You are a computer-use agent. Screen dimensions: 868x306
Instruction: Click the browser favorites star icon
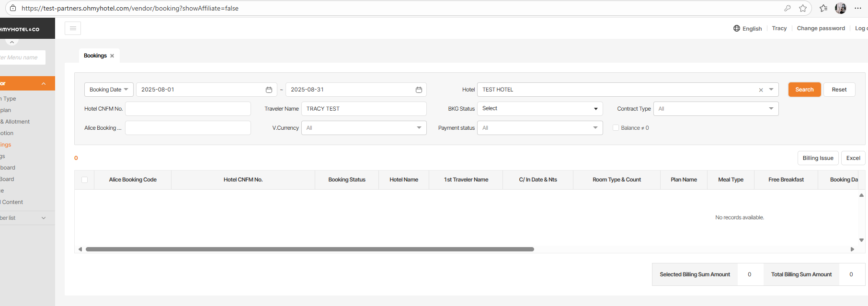pos(803,8)
